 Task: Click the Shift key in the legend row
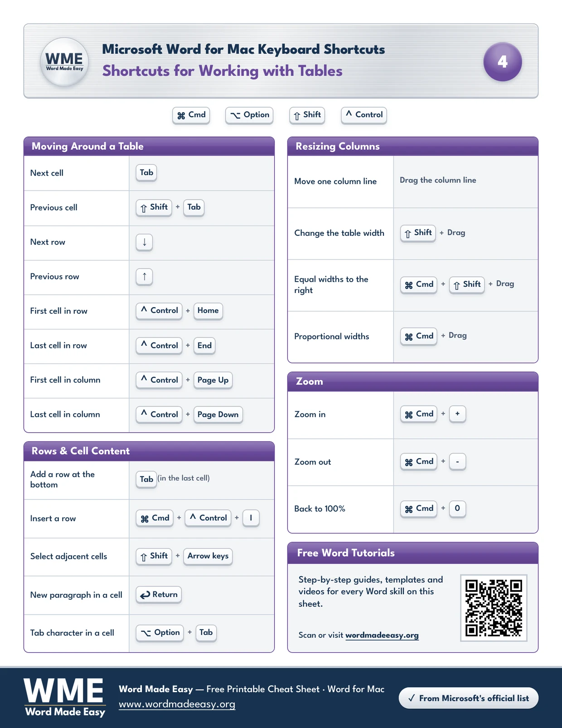click(x=307, y=115)
